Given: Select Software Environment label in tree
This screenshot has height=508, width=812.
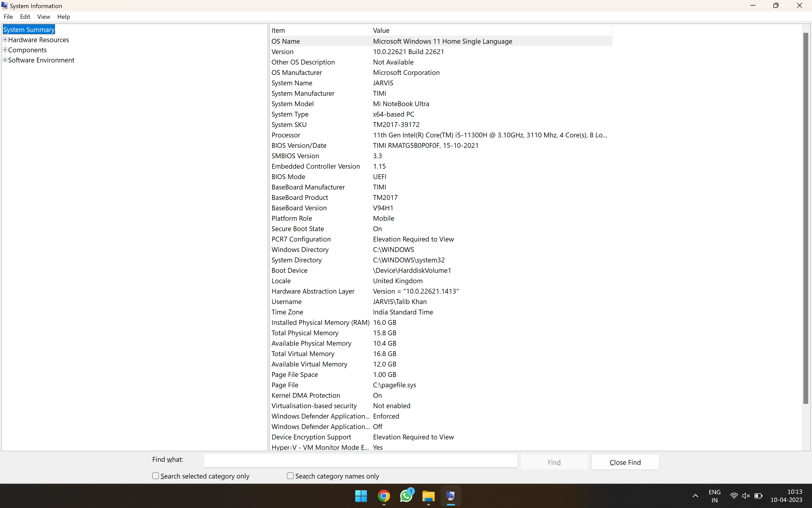Looking at the screenshot, I should tap(41, 60).
